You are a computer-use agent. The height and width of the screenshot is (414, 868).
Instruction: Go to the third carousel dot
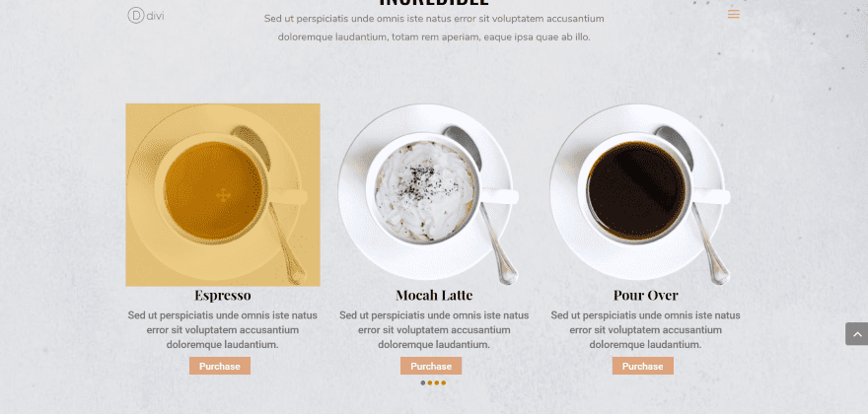point(436,382)
